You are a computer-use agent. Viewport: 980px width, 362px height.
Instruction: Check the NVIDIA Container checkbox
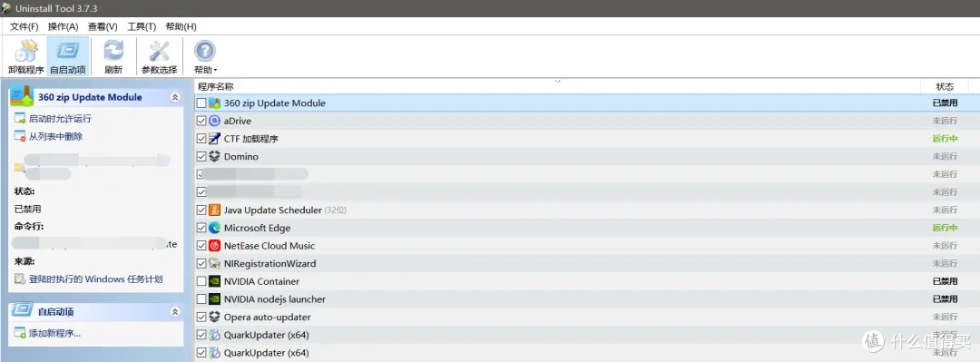(x=201, y=281)
